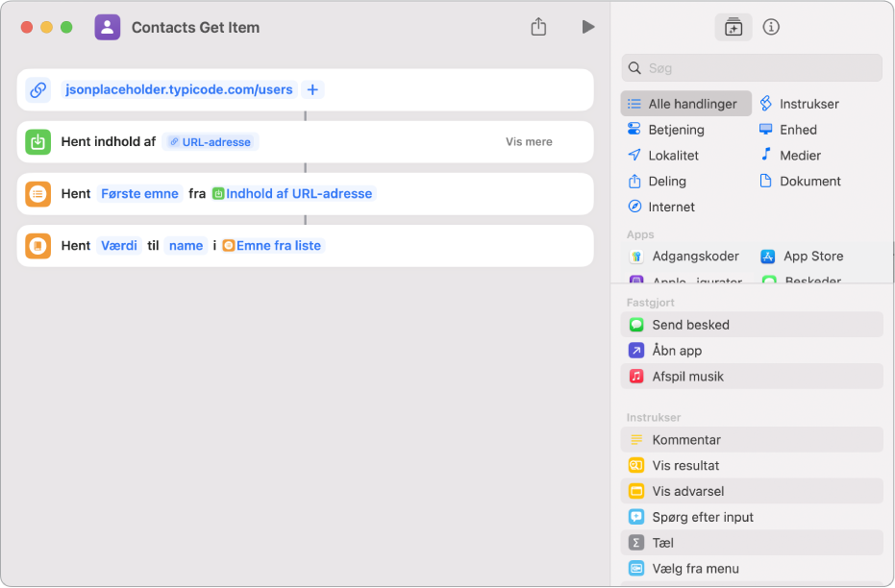
Task: Select Deling category
Action: point(657,181)
